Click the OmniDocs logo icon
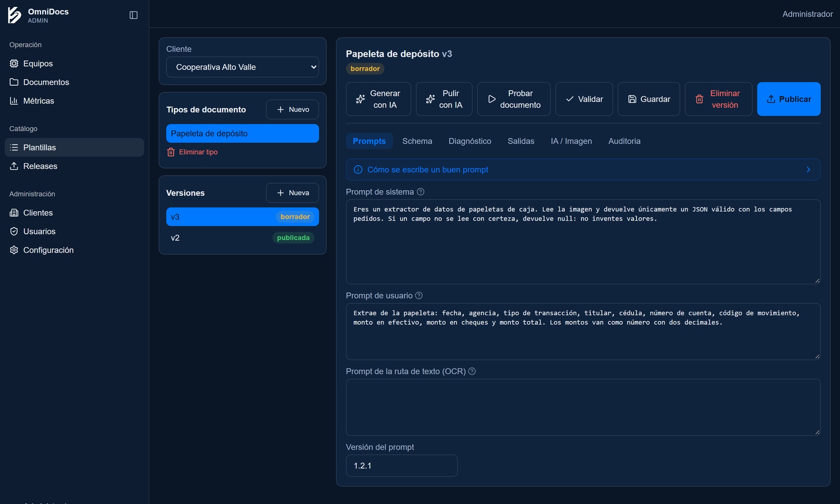Viewport: 840px width, 504px height. pos(14,15)
